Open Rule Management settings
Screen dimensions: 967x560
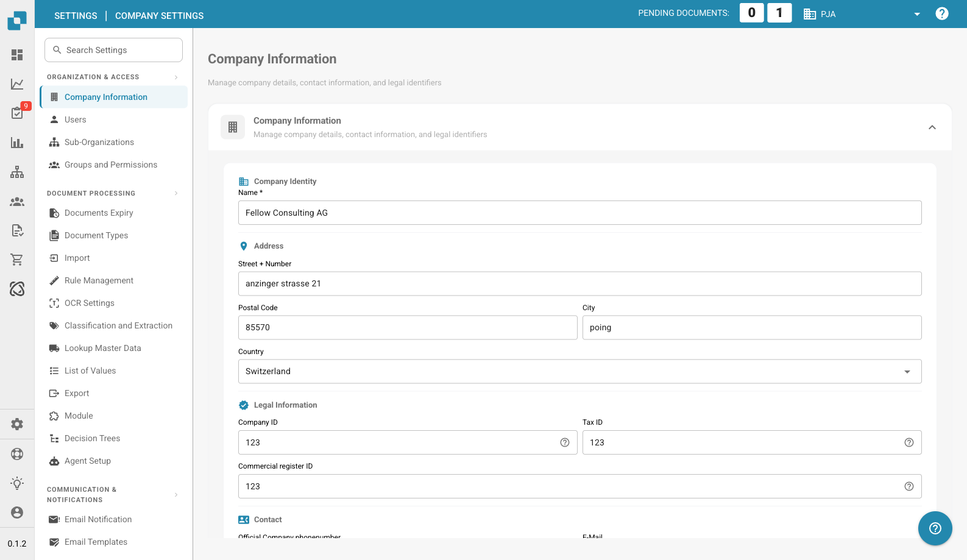pos(114,280)
